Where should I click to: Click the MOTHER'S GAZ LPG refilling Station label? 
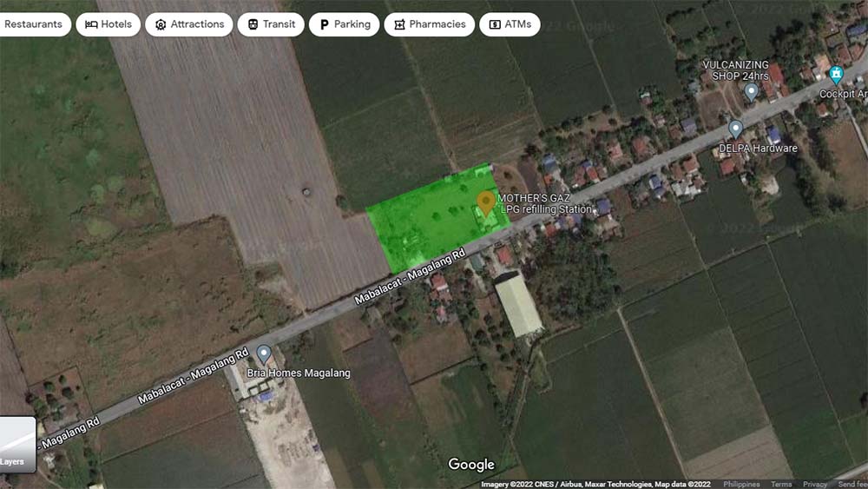coord(545,203)
